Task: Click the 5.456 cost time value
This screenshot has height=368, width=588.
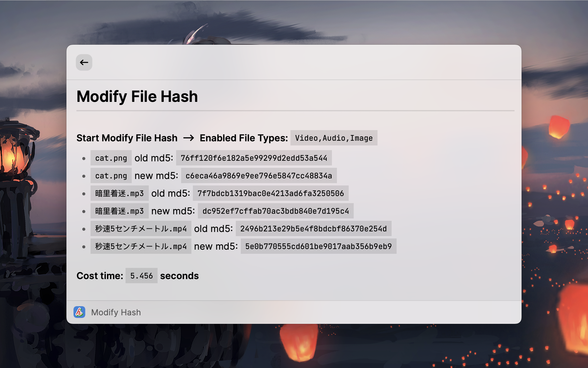Action: coord(141,276)
